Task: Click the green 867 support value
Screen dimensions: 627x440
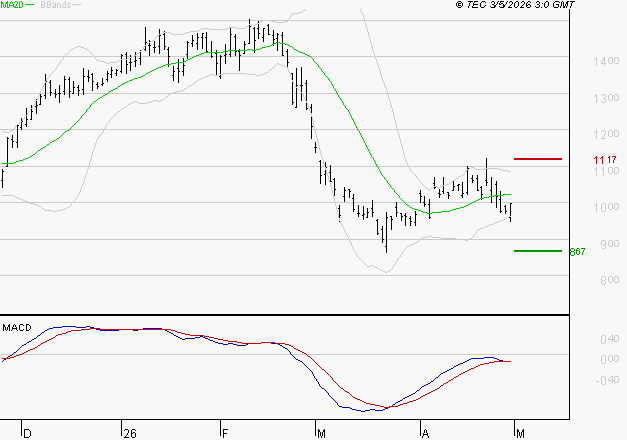Action: tap(577, 252)
